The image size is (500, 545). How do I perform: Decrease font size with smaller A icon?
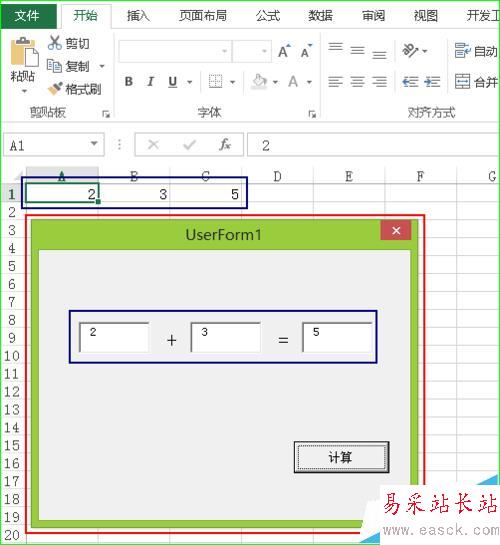pos(306,51)
